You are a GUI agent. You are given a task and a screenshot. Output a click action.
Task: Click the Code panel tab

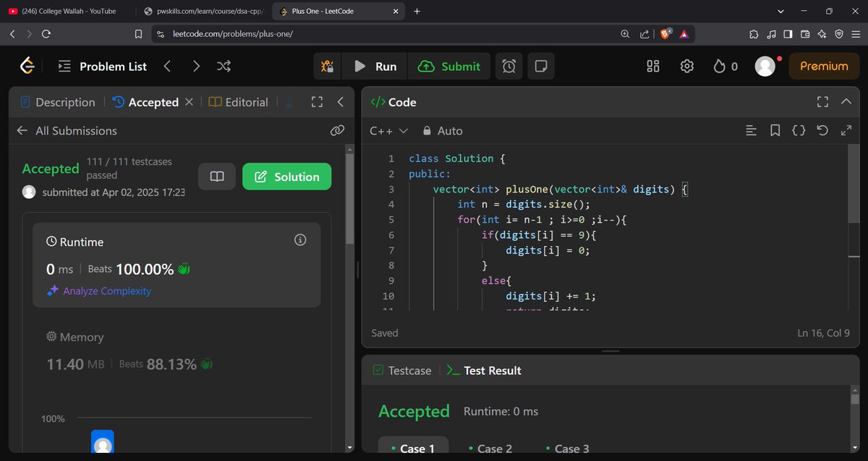click(393, 103)
